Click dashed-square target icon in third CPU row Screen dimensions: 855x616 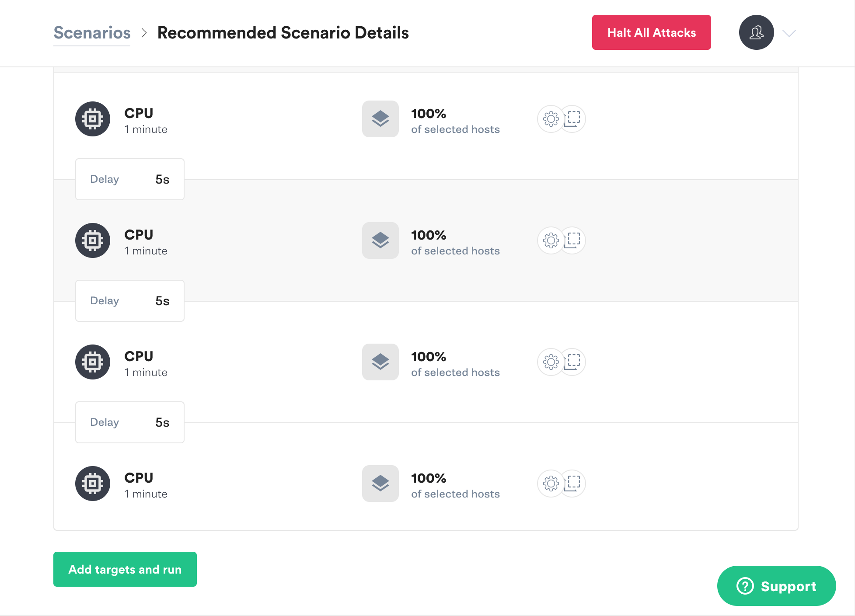(x=573, y=362)
